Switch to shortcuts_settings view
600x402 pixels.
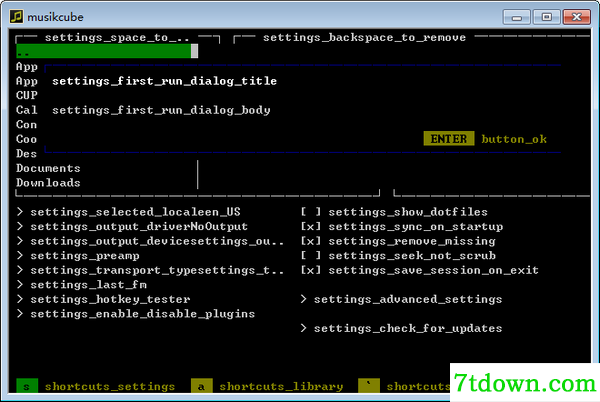[110, 386]
